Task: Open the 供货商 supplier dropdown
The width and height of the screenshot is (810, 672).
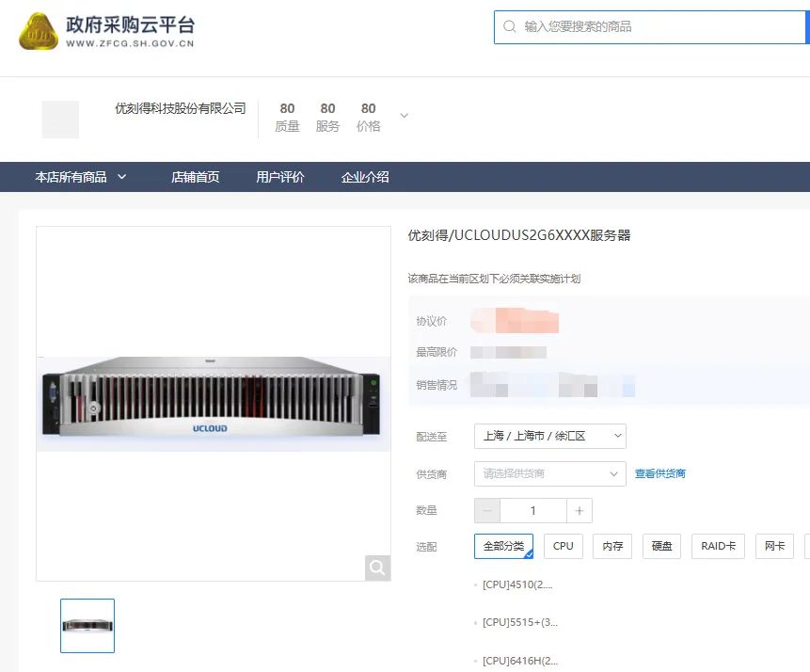Action: coord(549,473)
